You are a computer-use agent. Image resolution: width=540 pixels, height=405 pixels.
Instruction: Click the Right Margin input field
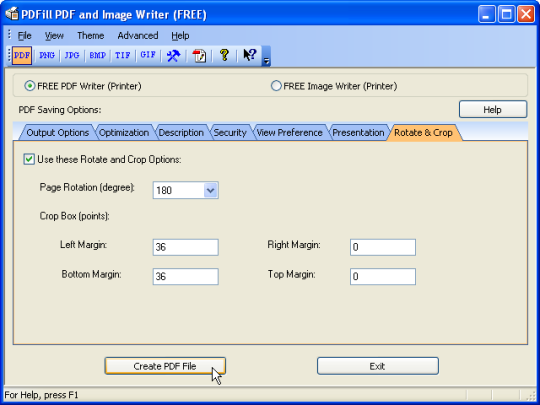tap(383, 247)
